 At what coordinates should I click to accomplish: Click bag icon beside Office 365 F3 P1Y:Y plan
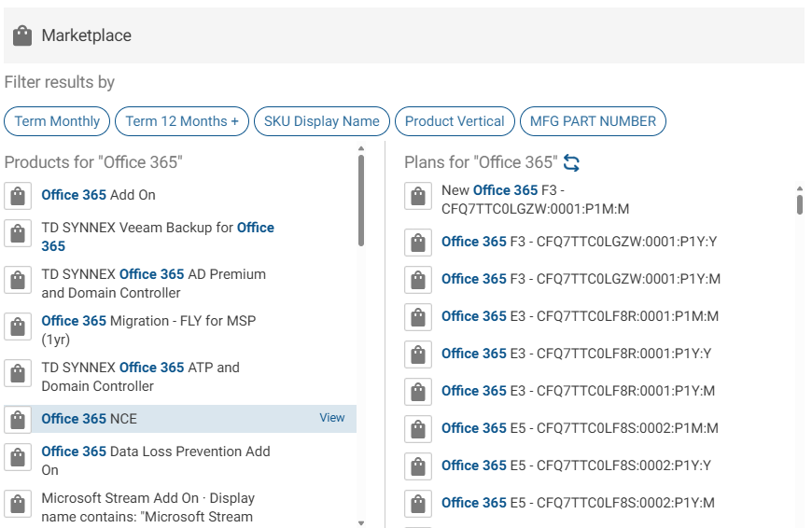[418, 243]
